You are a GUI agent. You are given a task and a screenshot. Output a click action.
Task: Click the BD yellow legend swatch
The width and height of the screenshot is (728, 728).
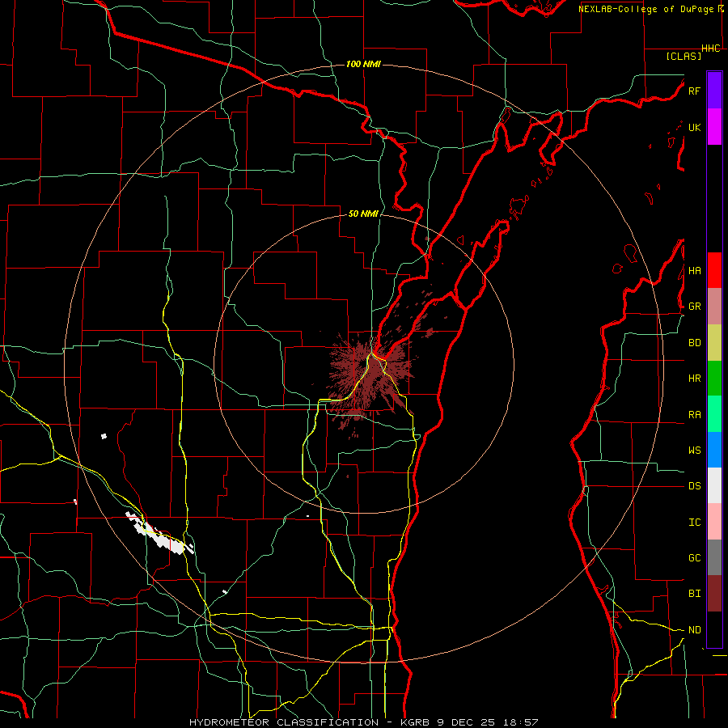coord(714,343)
